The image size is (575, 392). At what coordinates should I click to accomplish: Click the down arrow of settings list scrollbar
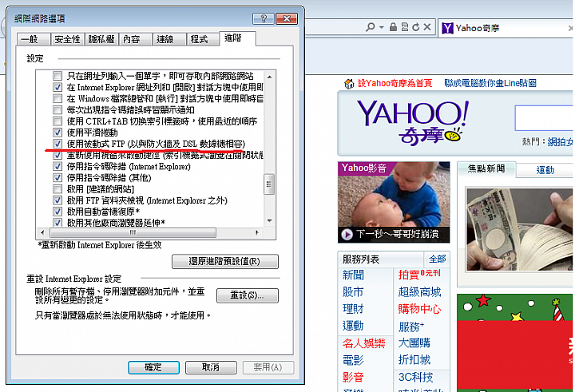coord(270,221)
